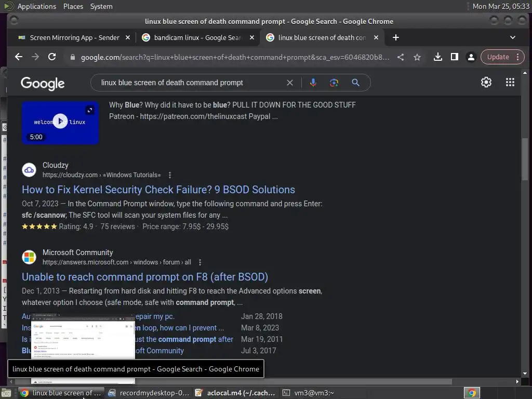Open the sub-link dated Mar 8, 2023
The height and width of the screenshot is (399, 532).
point(179,328)
